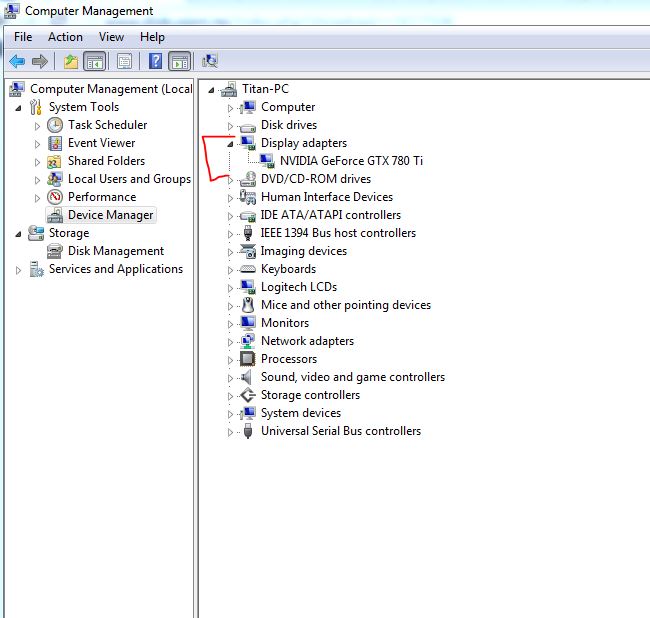The height and width of the screenshot is (618, 650).
Task: Open the View menu
Action: point(111,37)
